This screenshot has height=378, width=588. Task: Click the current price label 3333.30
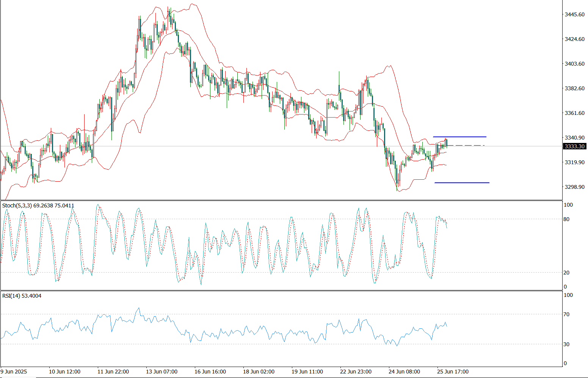coord(574,146)
